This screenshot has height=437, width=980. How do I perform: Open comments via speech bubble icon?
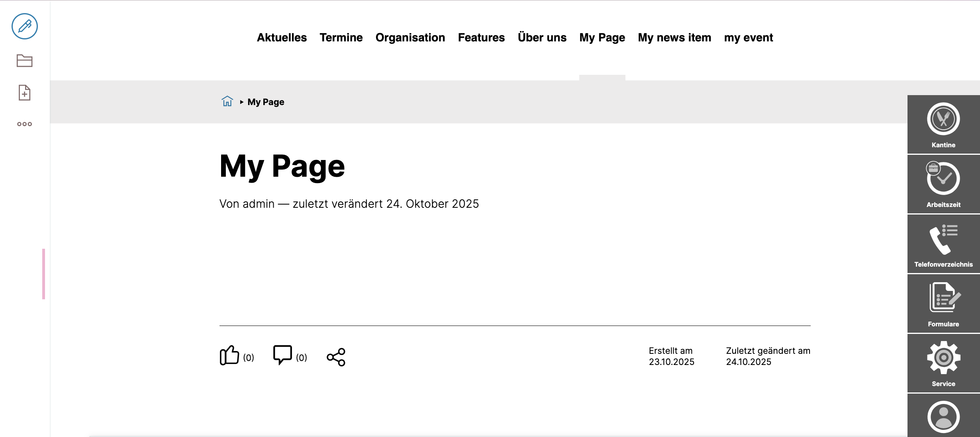[282, 355]
